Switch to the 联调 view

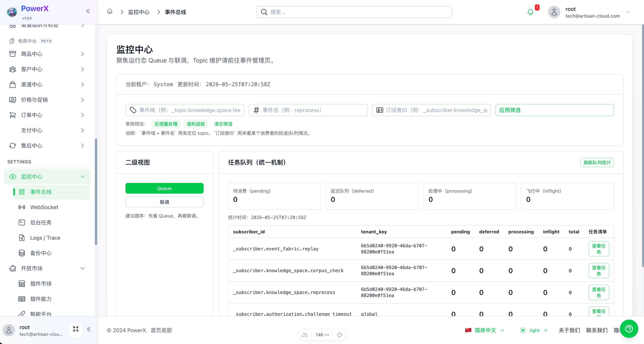click(164, 202)
